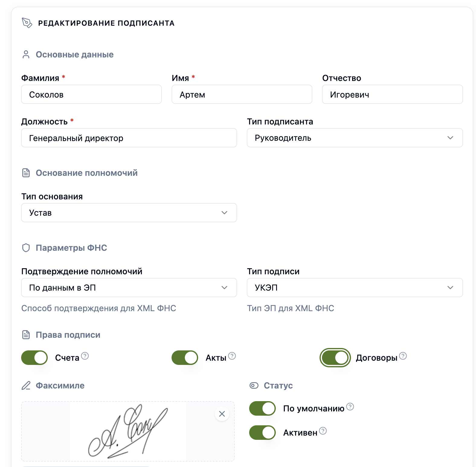This screenshot has width=476, height=467.
Task: Open the Тип подписи dropdown showing УКЭП
Action: [x=355, y=288]
